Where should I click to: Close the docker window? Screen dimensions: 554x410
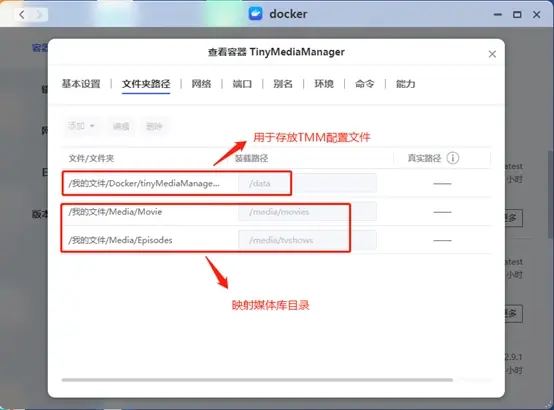pos(537,14)
